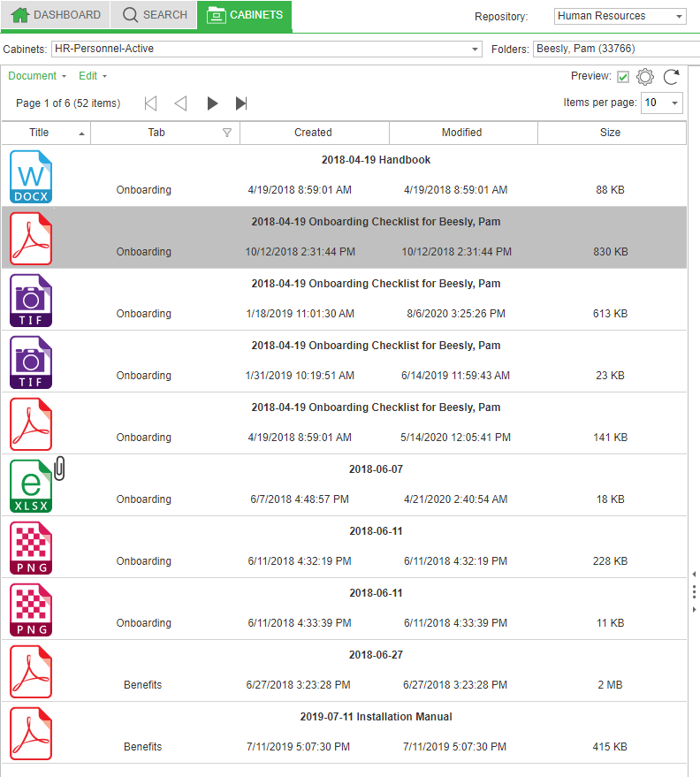Click the Tab column header
Viewport: 700px width, 777px height.
coord(165,133)
